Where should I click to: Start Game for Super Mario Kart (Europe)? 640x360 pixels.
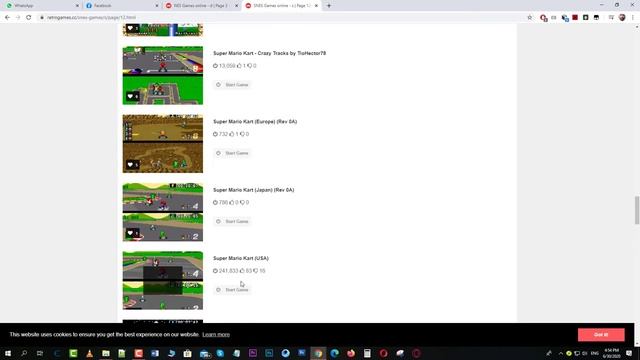click(x=232, y=153)
